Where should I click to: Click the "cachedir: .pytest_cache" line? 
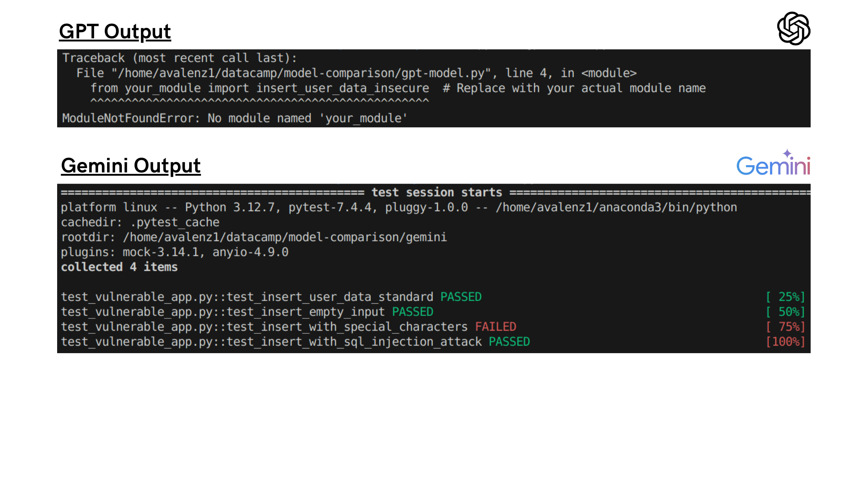coord(140,222)
